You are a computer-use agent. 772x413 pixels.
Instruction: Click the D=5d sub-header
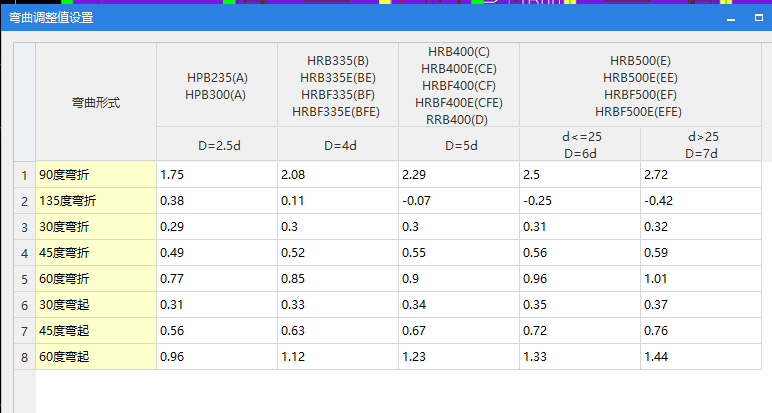click(459, 144)
